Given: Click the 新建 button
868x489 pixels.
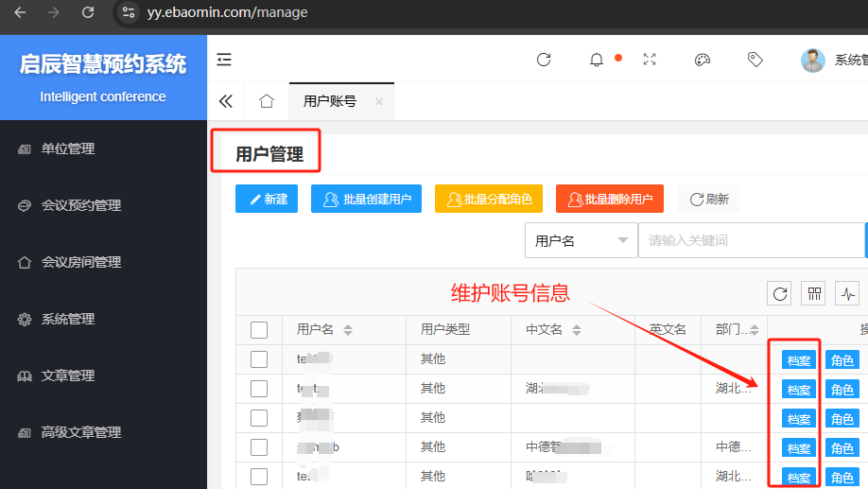Looking at the screenshot, I should pos(267,199).
